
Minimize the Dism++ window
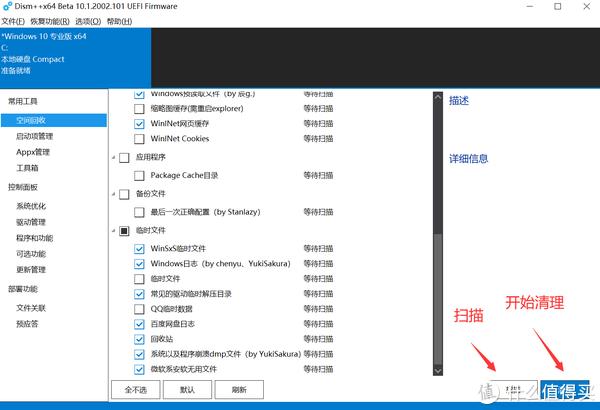point(530,7)
